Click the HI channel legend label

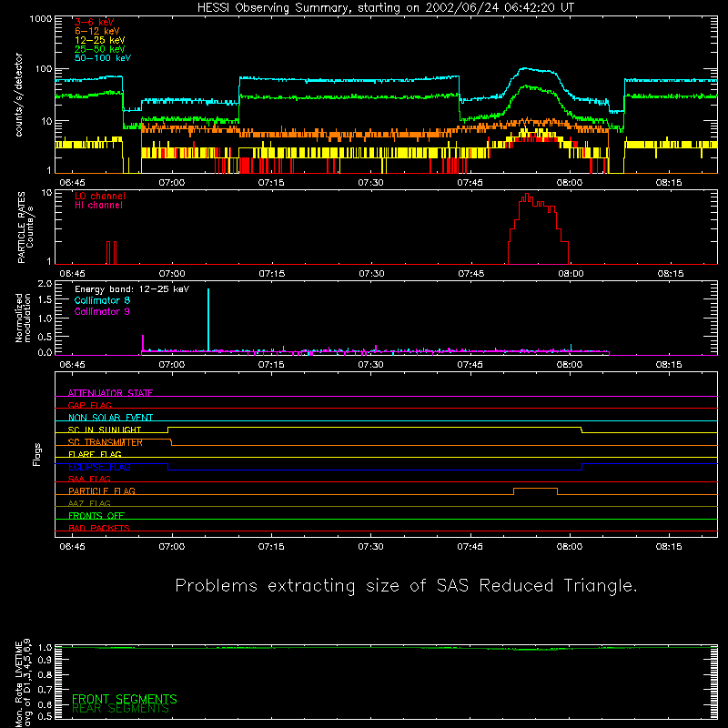[x=98, y=206]
